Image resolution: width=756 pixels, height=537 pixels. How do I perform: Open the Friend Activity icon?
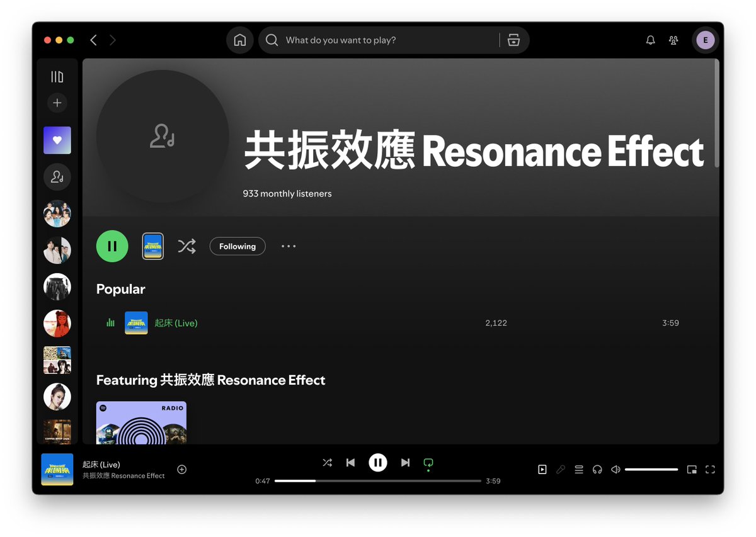[673, 40]
